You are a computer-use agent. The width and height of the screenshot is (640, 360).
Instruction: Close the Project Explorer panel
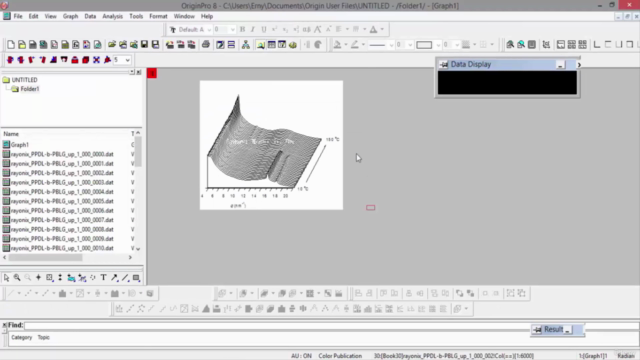(139, 72)
